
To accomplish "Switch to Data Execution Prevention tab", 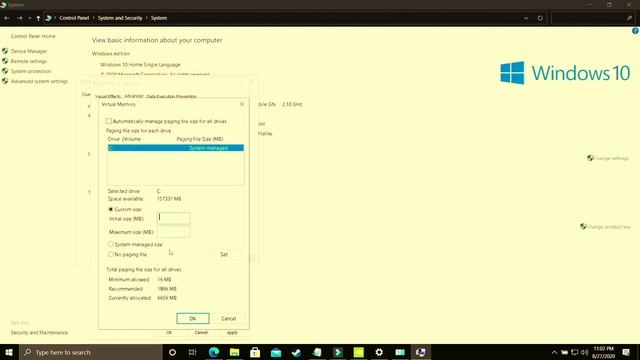I will coord(171,96).
